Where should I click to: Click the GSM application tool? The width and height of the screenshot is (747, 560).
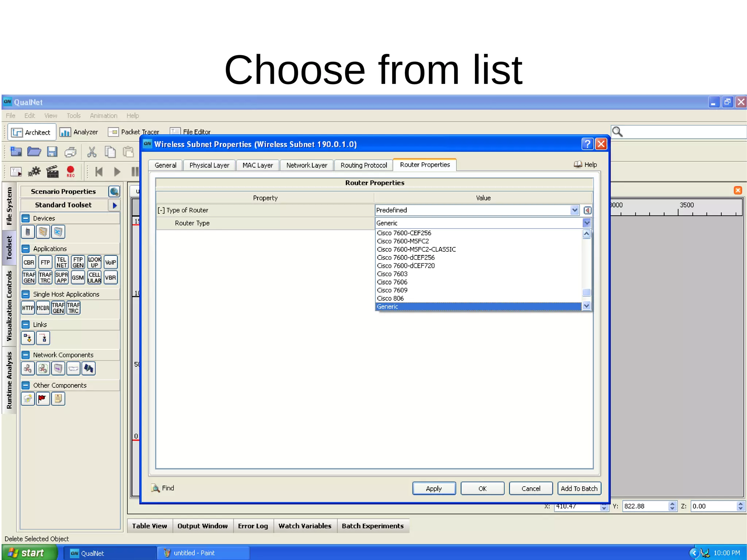click(78, 278)
